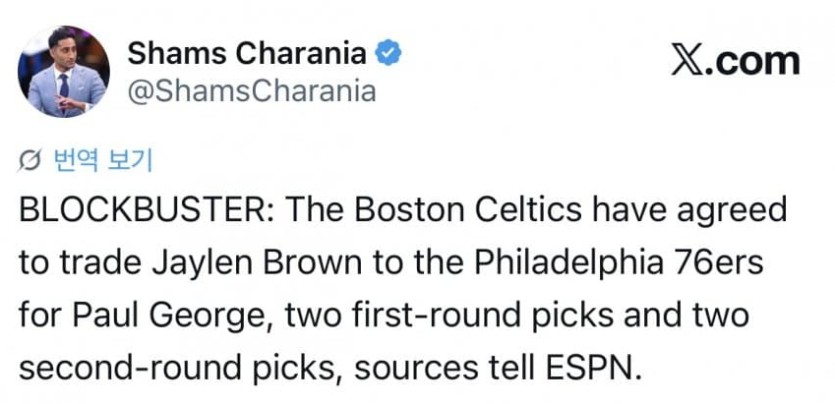Open the @ShamsCharania handle
This screenshot has height=404, width=835.
point(251,91)
